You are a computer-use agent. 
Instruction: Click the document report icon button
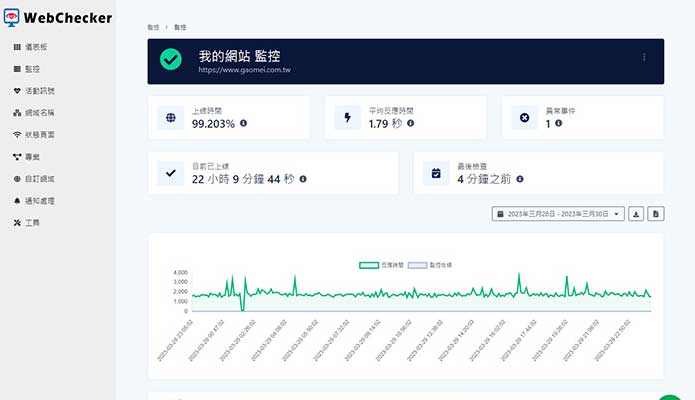(655, 214)
